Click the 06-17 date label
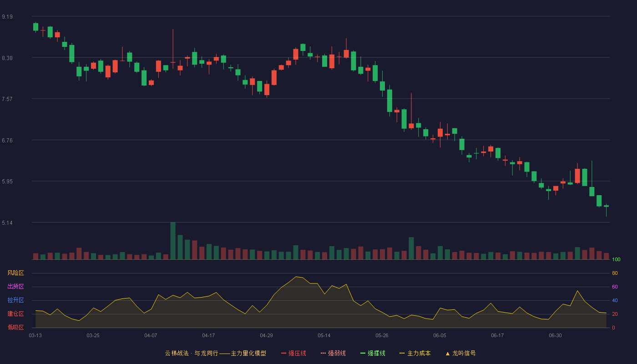This screenshot has height=364, width=637. (498, 335)
